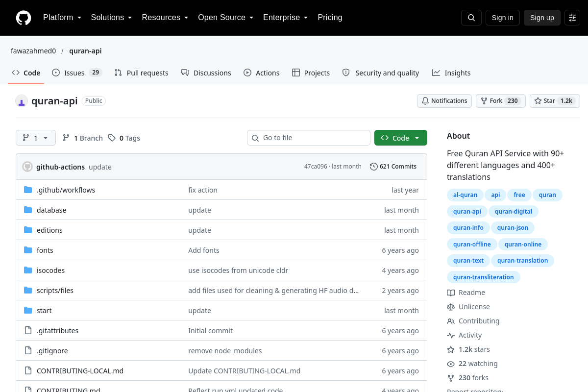588x392 pixels.
Task: Click the editions folder icon
Action: [x=28, y=230]
